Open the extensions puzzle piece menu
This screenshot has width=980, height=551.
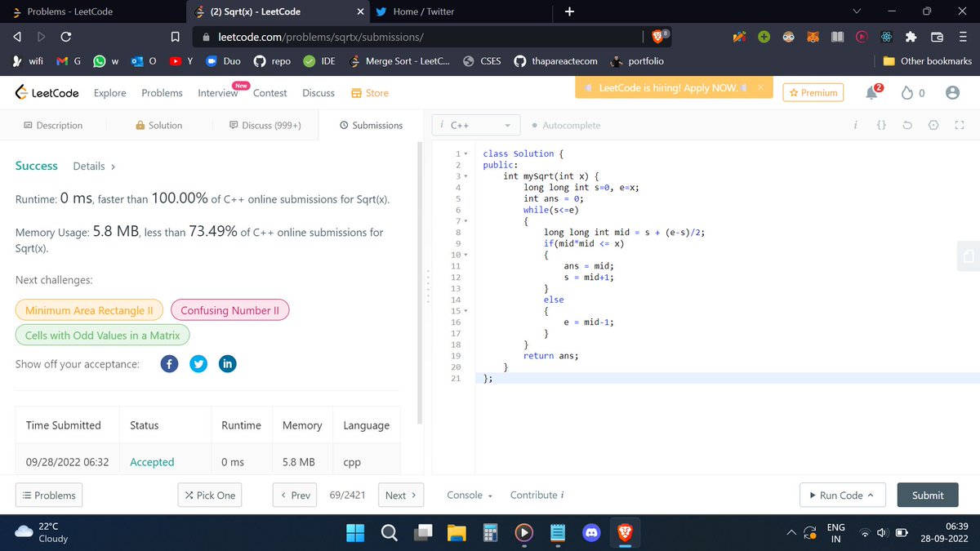(911, 37)
